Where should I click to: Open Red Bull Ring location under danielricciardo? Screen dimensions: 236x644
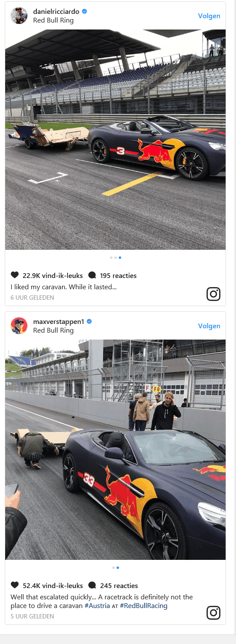point(53,20)
